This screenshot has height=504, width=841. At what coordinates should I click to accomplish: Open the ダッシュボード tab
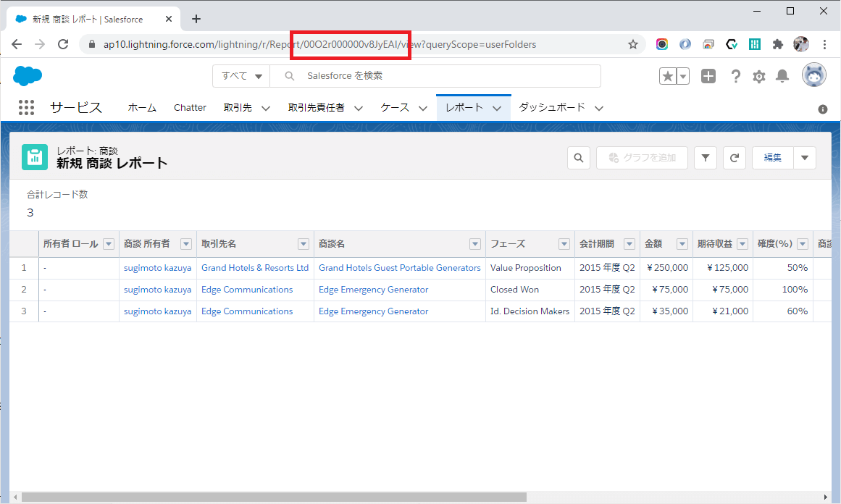552,108
